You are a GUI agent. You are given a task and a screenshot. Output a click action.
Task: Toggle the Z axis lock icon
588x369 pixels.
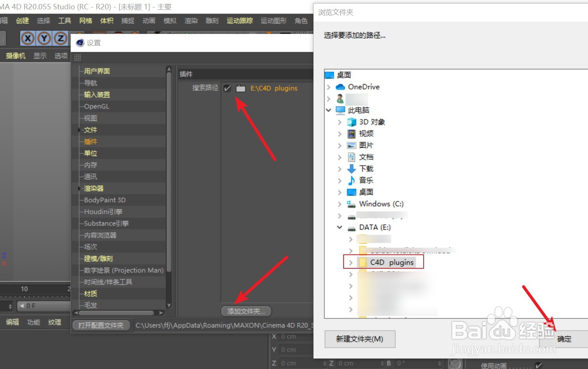tap(61, 38)
